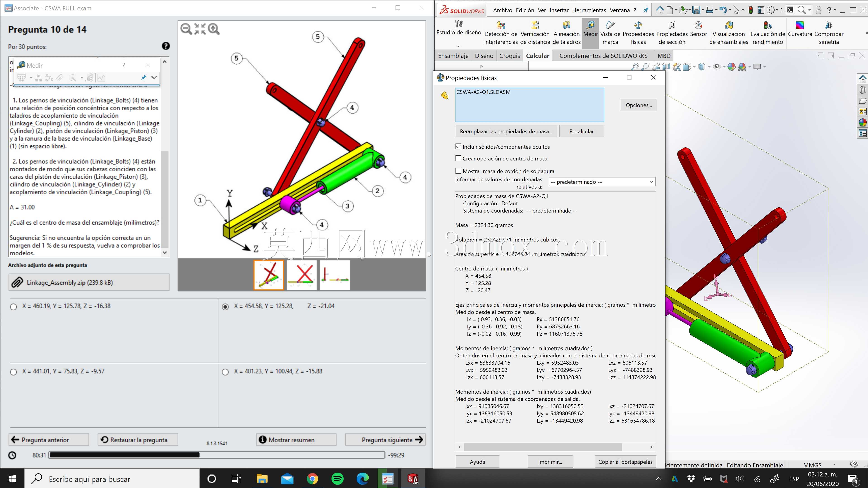868x488 pixels.
Task: Click the Edit Appearance color sphere icon
Action: click(x=731, y=67)
